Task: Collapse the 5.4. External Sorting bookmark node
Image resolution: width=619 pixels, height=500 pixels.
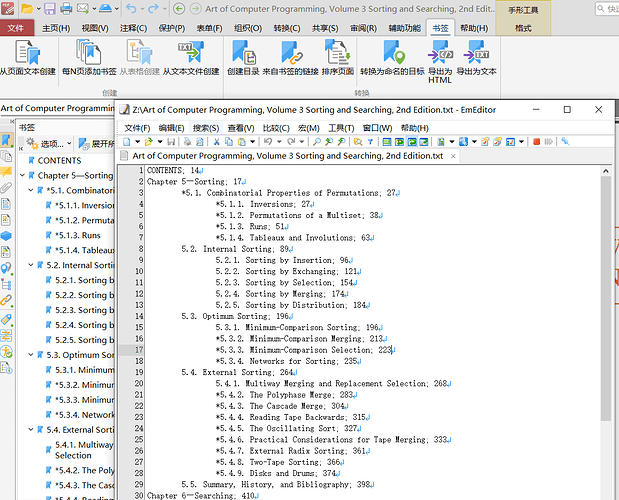Action: coord(31,429)
